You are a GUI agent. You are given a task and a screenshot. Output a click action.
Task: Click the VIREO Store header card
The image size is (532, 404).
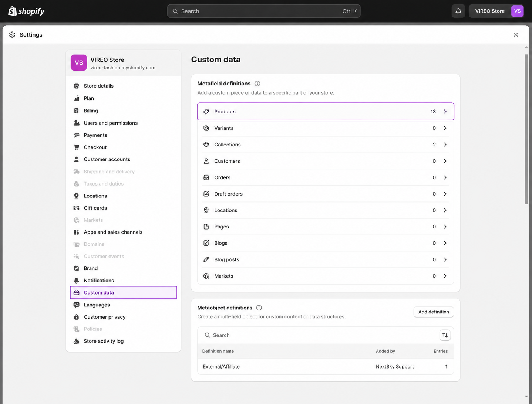tap(123, 63)
